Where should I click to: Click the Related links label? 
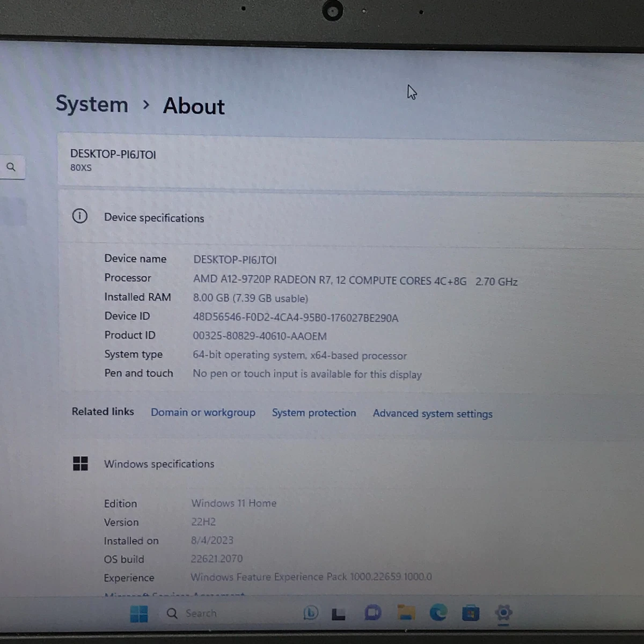click(x=103, y=412)
